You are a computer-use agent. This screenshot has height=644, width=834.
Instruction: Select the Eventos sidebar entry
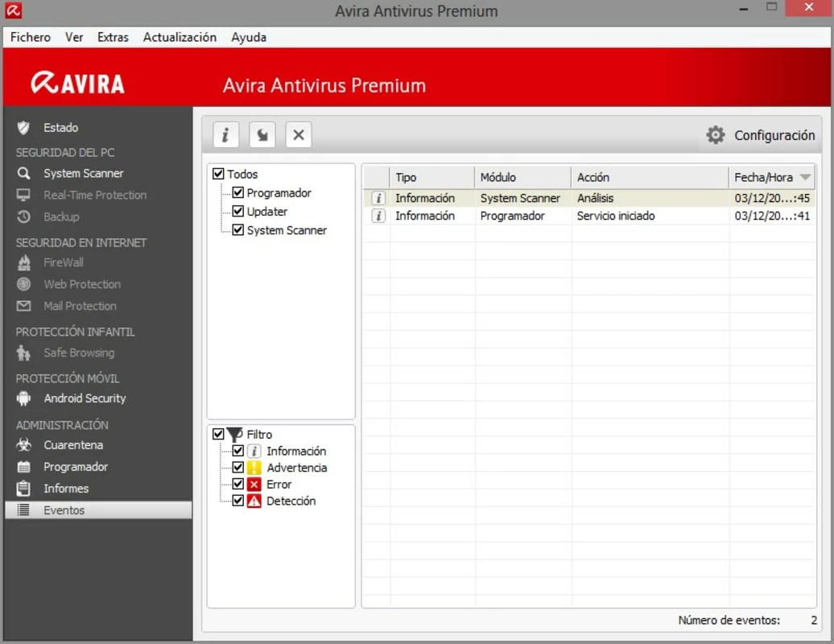click(x=98, y=510)
